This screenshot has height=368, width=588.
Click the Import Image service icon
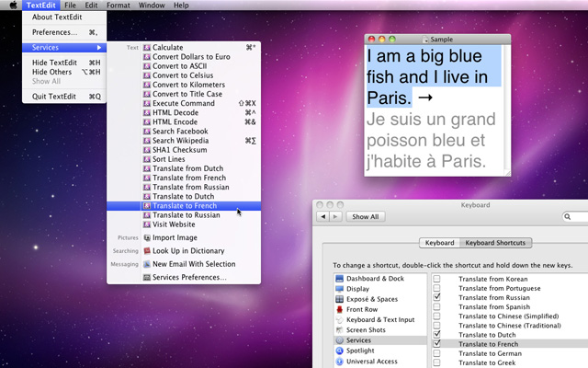click(x=147, y=237)
